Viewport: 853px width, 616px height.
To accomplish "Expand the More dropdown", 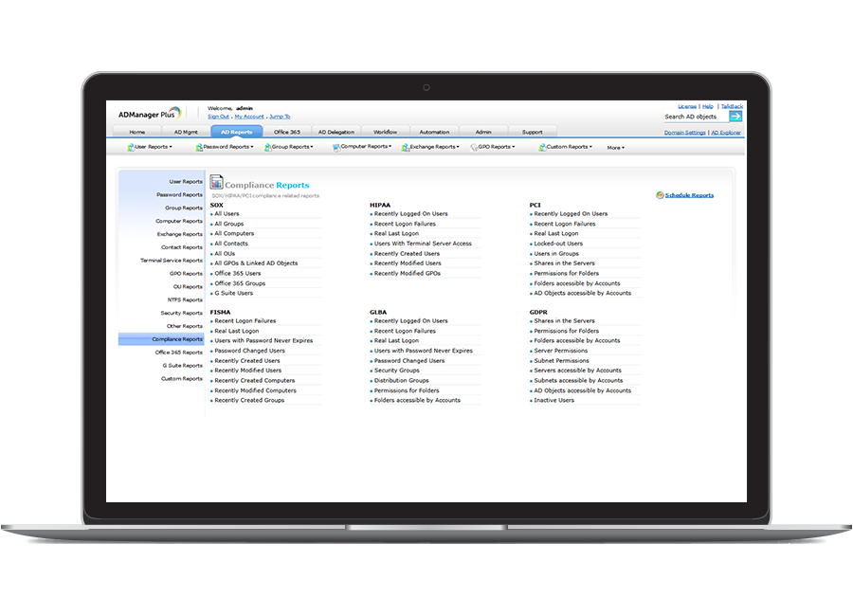I will [x=616, y=148].
